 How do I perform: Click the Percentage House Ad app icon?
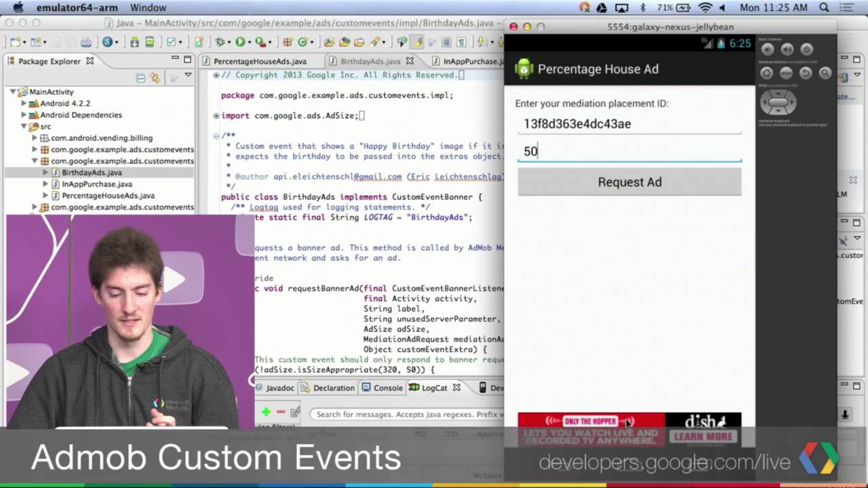point(524,68)
